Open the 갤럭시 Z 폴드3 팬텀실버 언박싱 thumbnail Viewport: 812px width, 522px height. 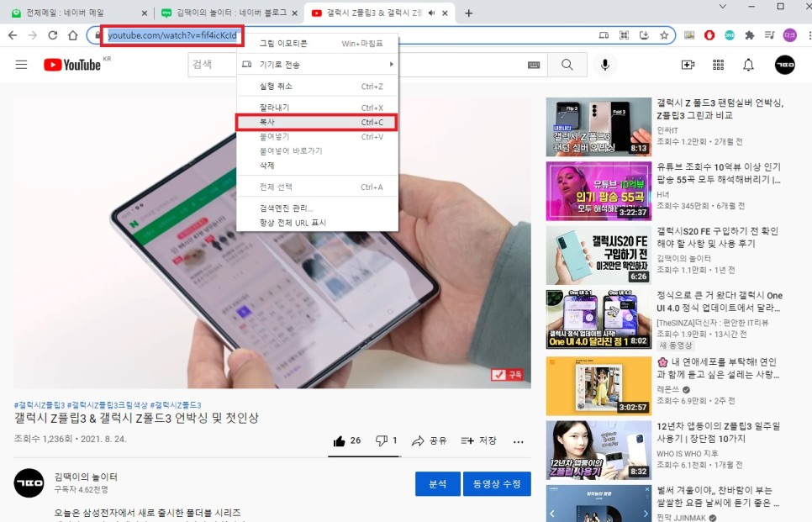pos(598,127)
